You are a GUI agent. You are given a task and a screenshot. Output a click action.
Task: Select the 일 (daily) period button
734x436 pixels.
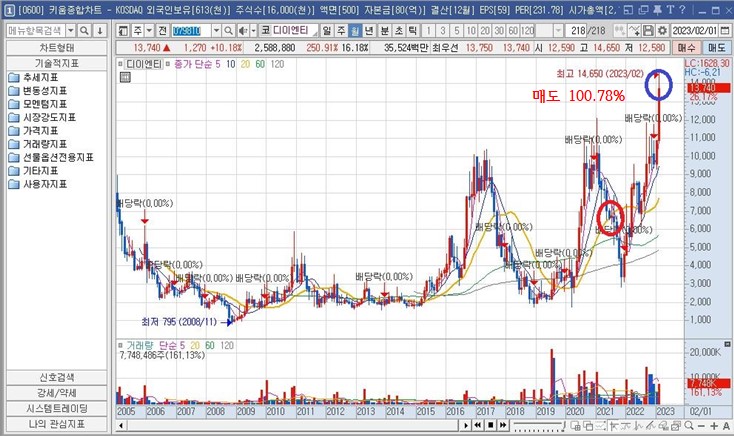[x=327, y=31]
